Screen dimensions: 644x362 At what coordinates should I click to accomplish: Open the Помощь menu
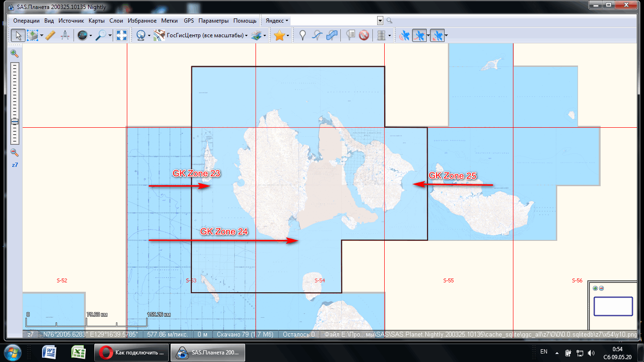tap(245, 21)
